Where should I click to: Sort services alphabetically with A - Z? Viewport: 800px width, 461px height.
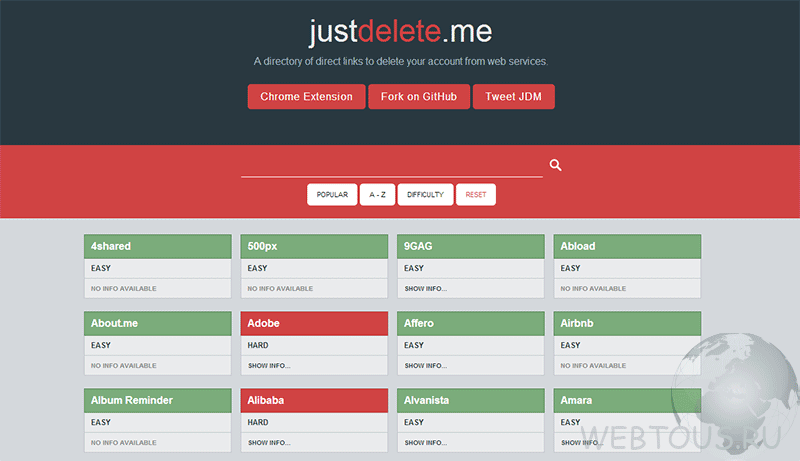coord(377,195)
